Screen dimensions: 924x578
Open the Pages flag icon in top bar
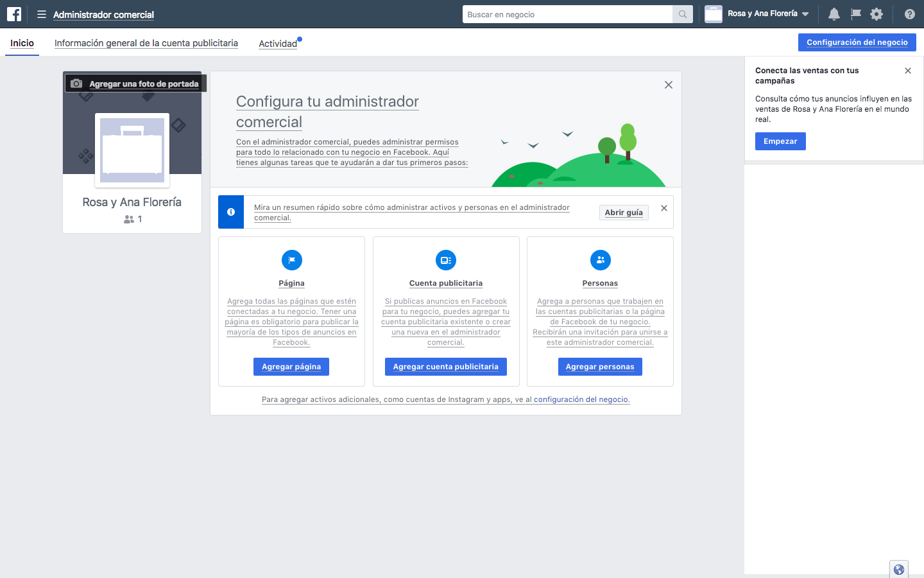tap(856, 14)
